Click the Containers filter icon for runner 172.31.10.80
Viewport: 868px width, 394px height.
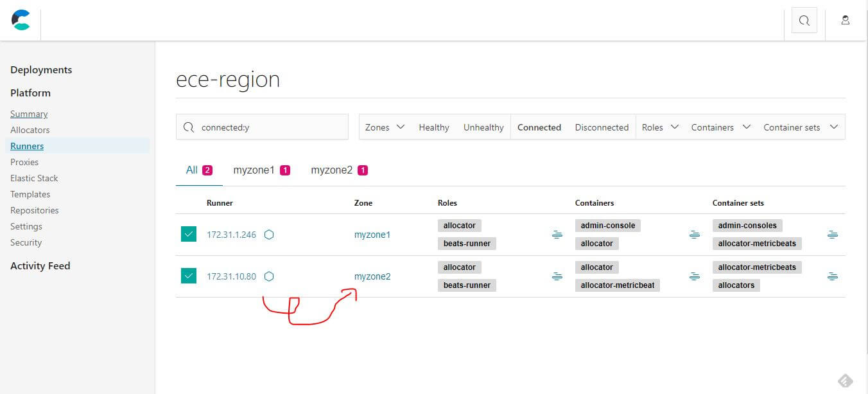coord(695,276)
